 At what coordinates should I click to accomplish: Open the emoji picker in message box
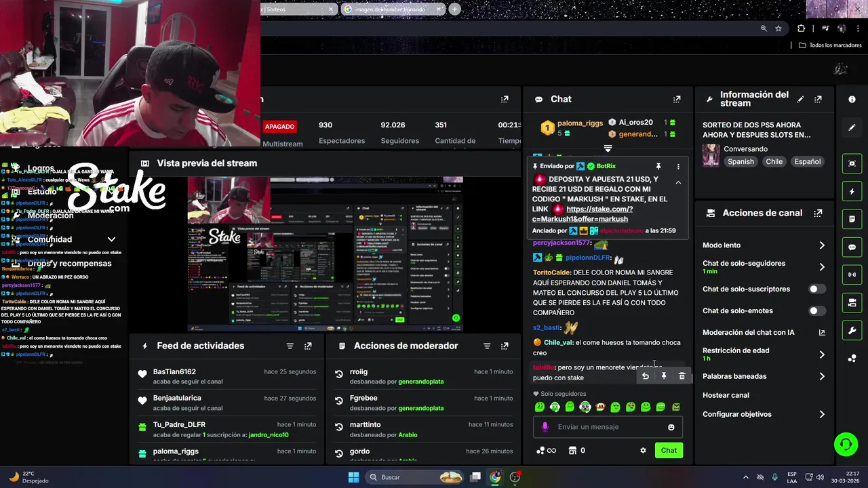click(x=671, y=427)
